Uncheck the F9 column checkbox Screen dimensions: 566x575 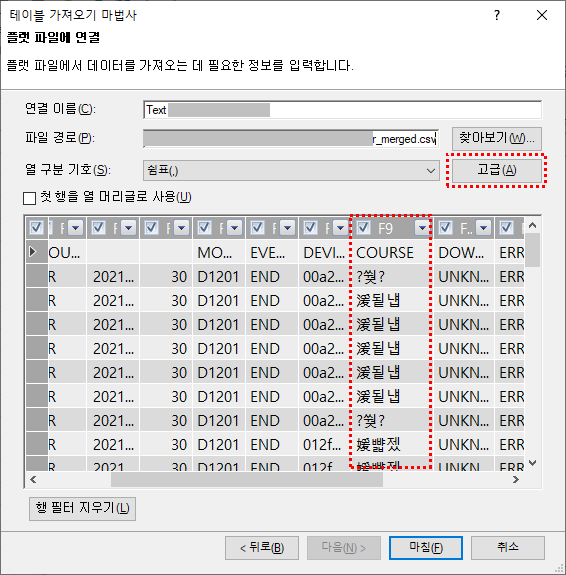click(x=364, y=228)
